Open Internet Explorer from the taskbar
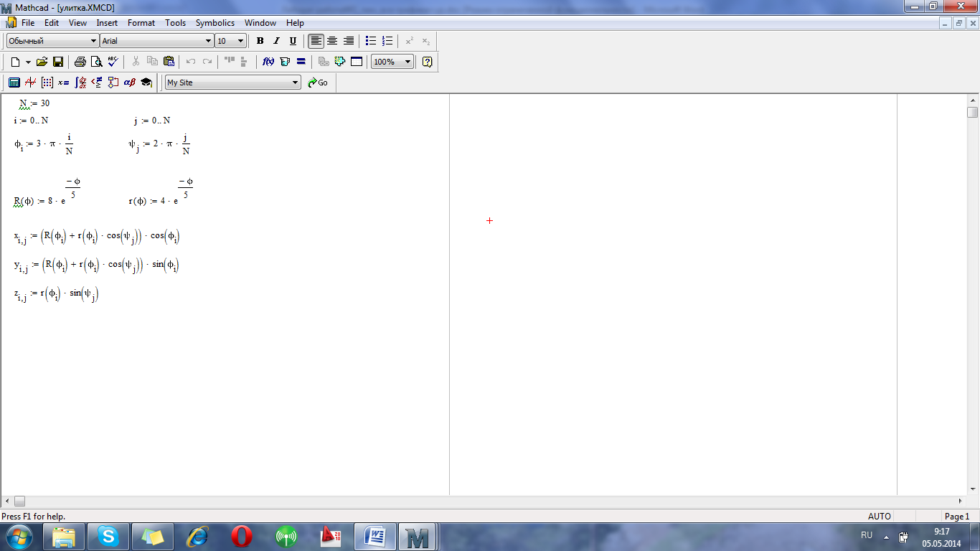 197,537
